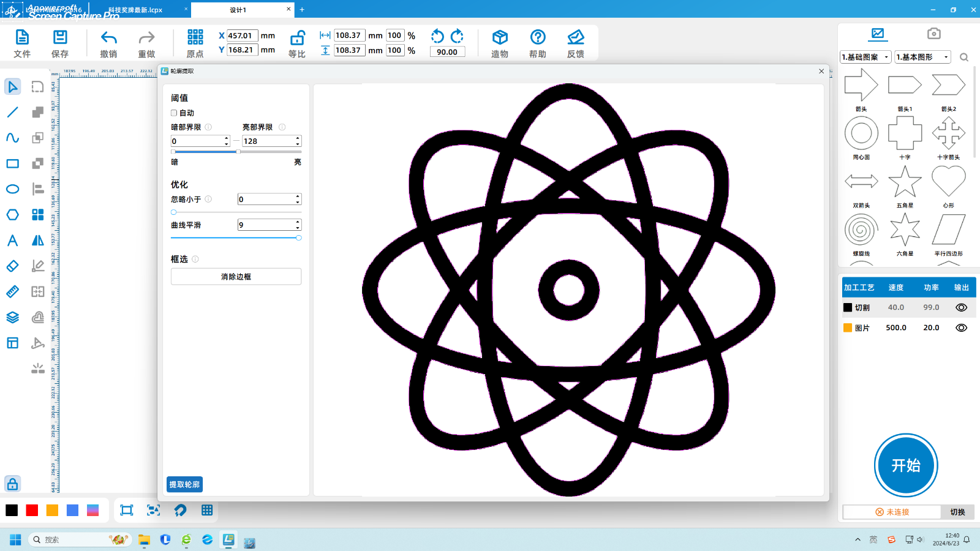Click the Undo (撤销) icon
Screen dimensions: 980x551
click(108, 38)
